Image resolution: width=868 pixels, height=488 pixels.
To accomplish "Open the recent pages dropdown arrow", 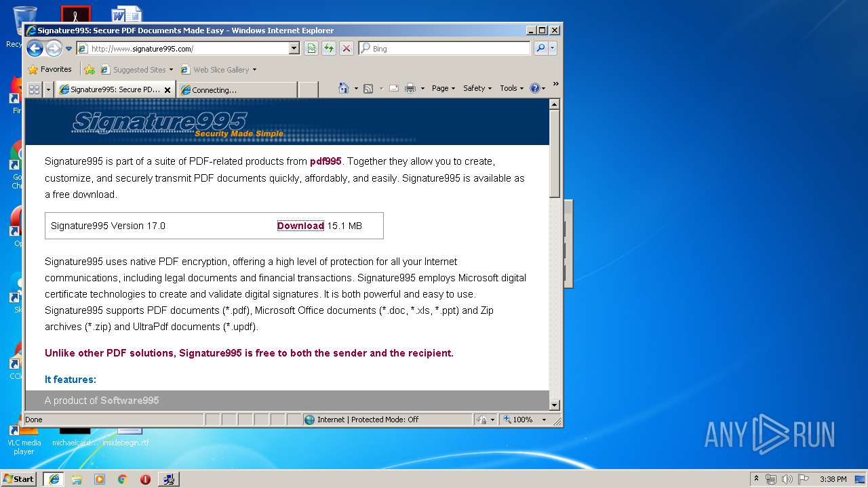I will (68, 49).
